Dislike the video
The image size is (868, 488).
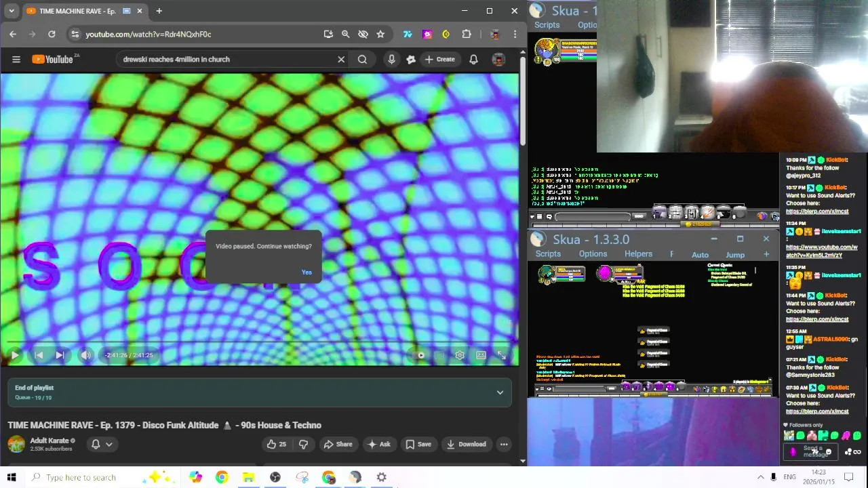click(303, 445)
